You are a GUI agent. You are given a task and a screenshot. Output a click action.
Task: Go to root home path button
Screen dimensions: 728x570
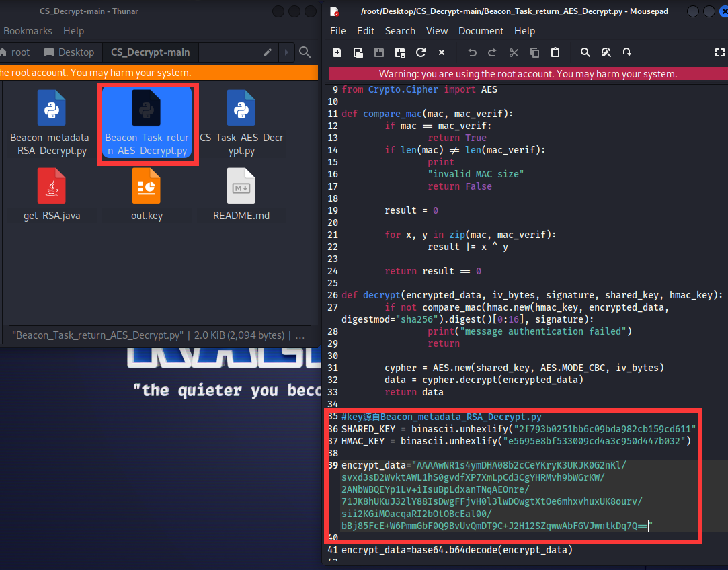point(15,52)
